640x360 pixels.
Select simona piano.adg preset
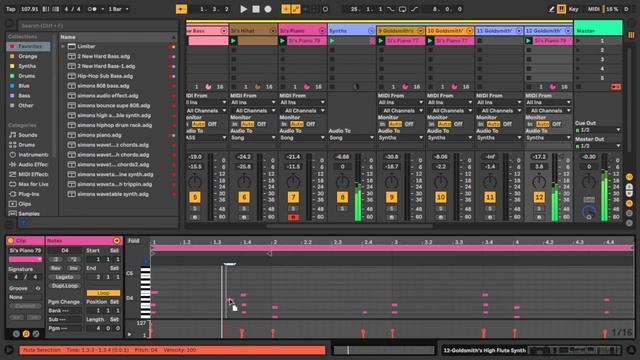(99, 135)
